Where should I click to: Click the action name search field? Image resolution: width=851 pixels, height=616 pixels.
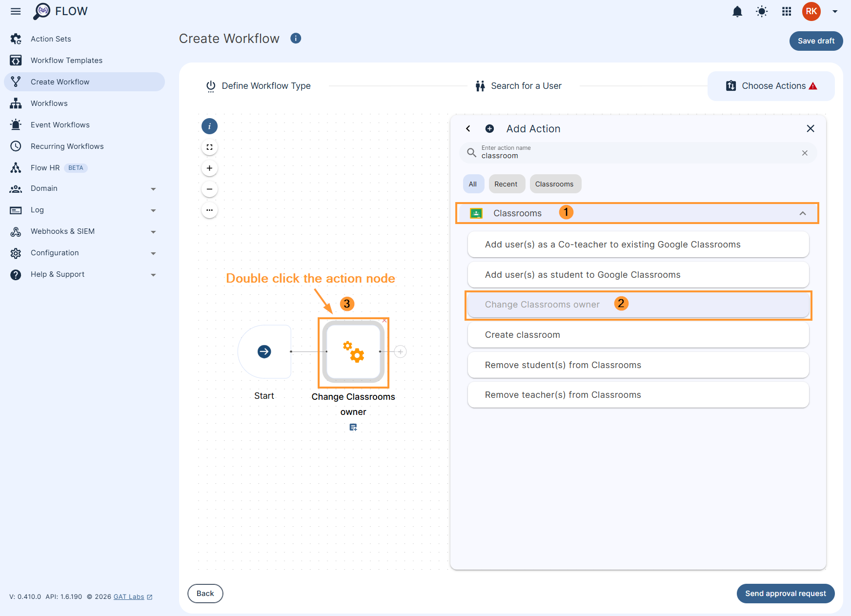tap(634, 153)
